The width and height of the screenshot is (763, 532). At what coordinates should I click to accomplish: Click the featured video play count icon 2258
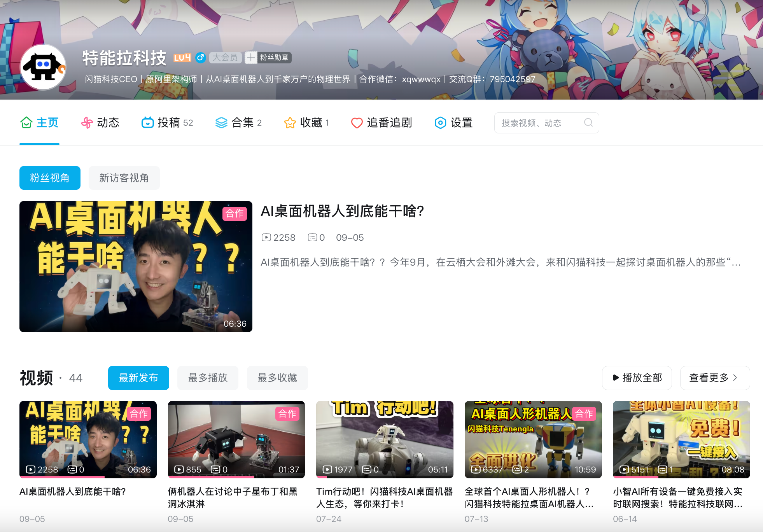tap(266, 237)
